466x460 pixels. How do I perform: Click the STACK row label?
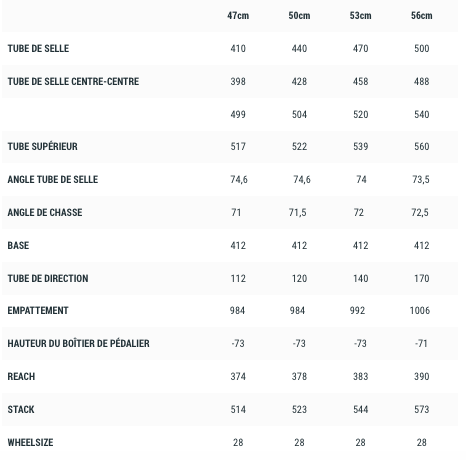(x=21, y=410)
